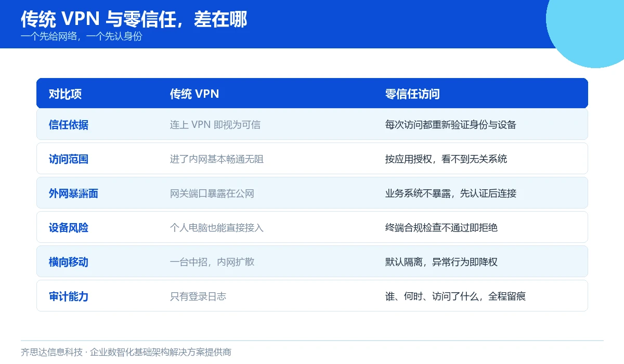
Task: Select the row label 设备风险
Action: (x=69, y=228)
